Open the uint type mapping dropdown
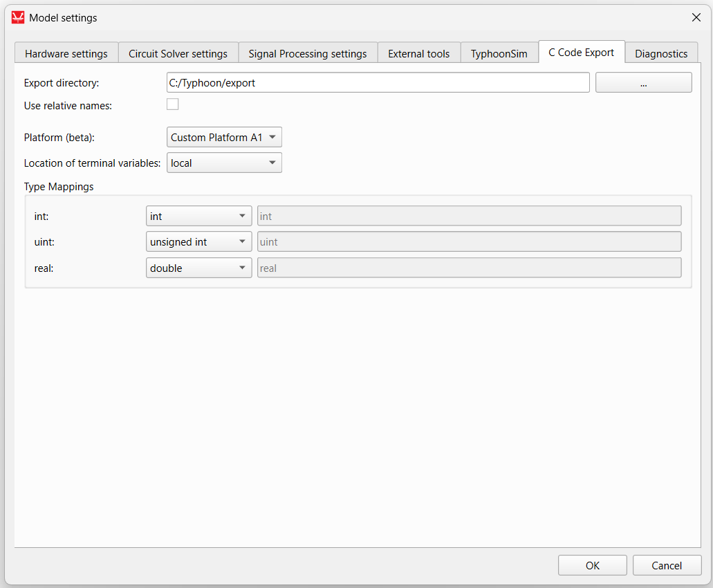The height and width of the screenshot is (588, 713). (x=198, y=242)
